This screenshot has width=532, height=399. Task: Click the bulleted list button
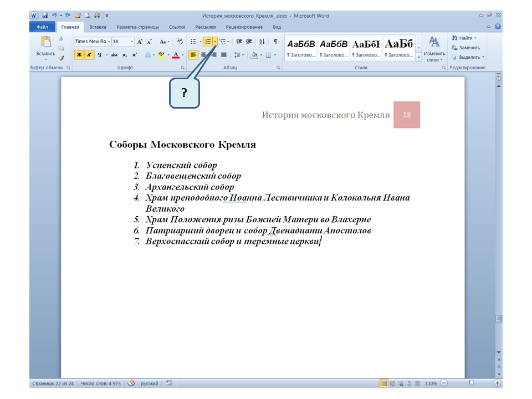pyautogui.click(x=193, y=42)
